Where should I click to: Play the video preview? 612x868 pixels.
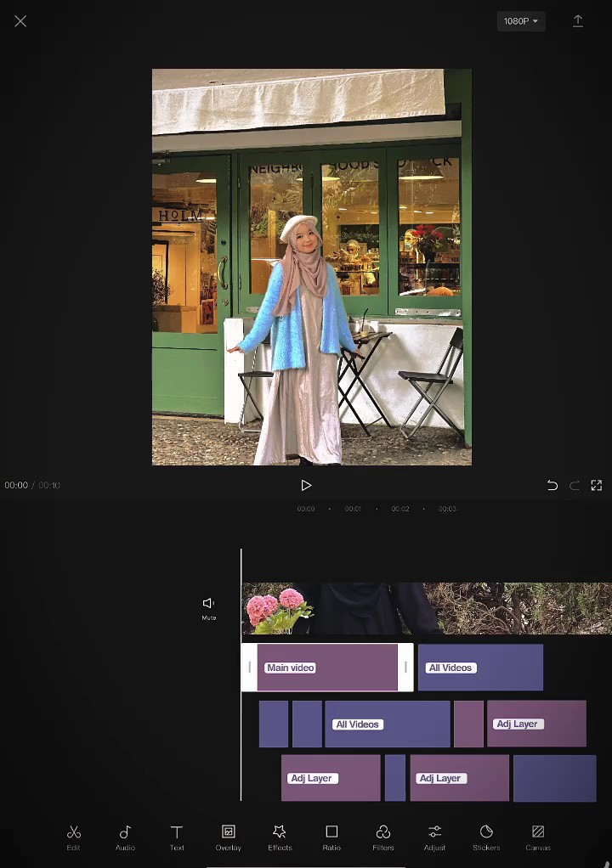(x=306, y=486)
